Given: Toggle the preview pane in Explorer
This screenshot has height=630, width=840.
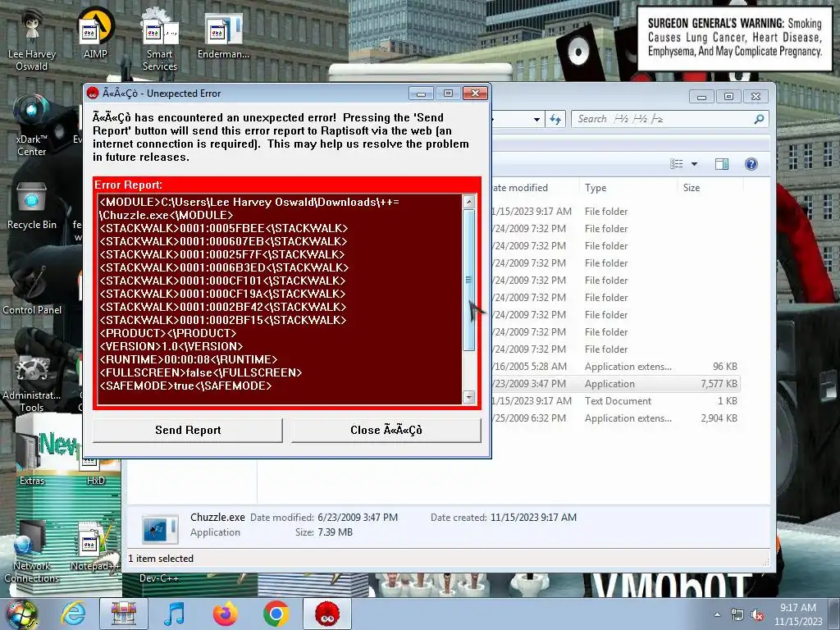Looking at the screenshot, I should (x=722, y=164).
